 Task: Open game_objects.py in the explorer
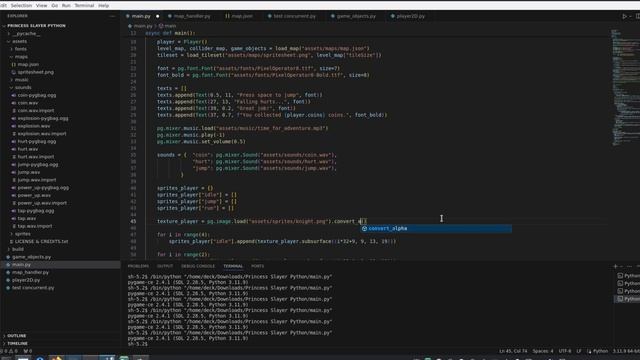[31, 257]
